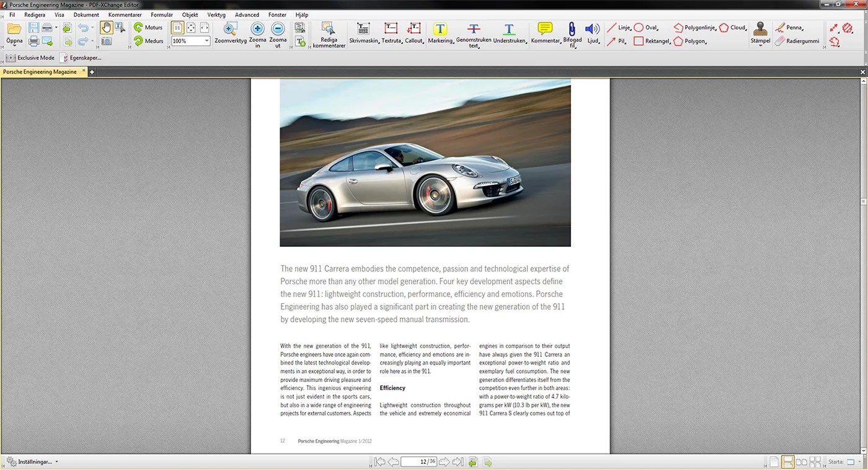Image resolution: width=868 pixels, height=470 pixels.
Task: Open Egenskaper properties panel
Action: [81, 58]
